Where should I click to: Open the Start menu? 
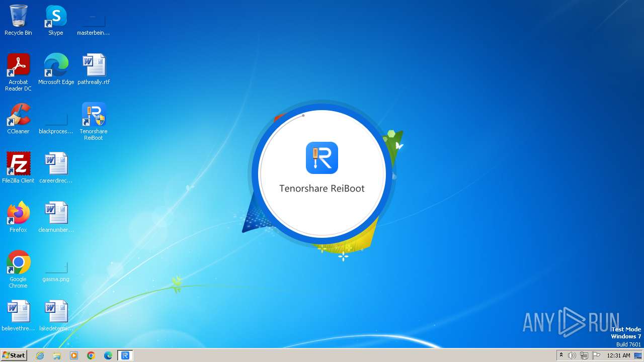(x=14, y=355)
